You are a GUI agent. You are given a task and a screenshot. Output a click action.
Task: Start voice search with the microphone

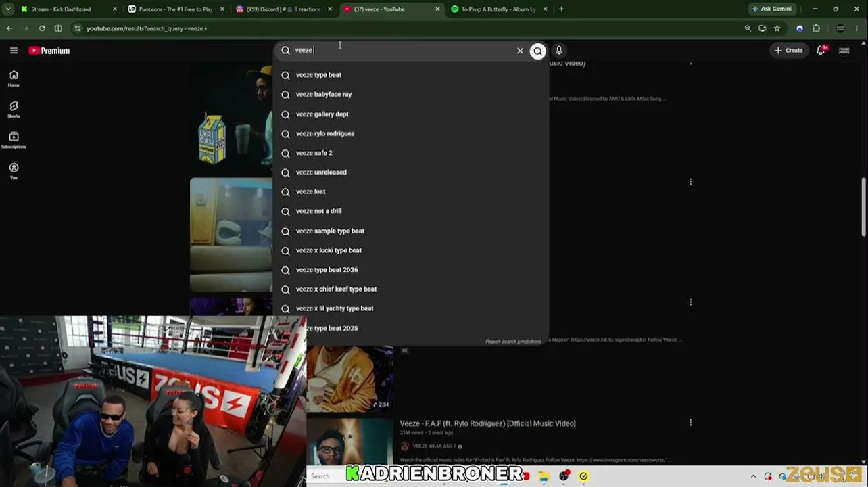tap(559, 51)
